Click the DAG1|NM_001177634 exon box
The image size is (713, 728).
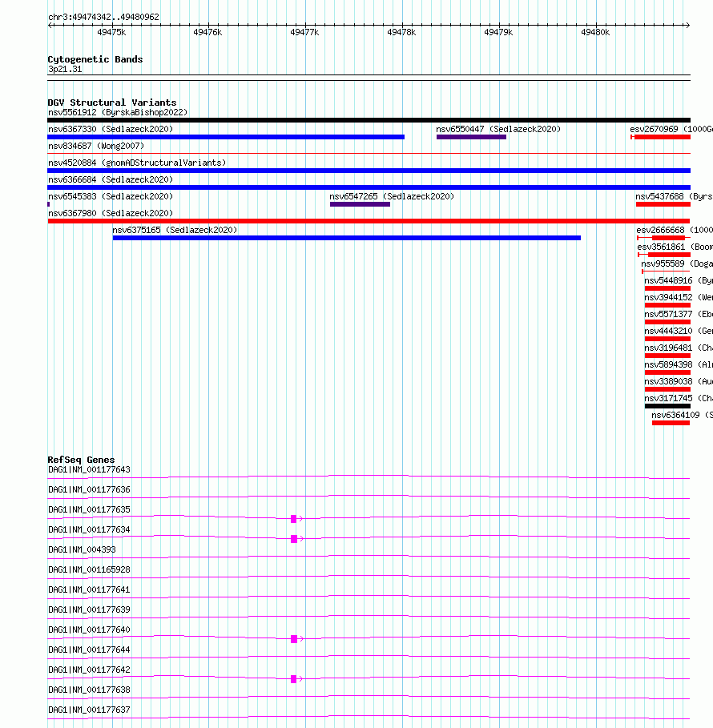(x=293, y=538)
